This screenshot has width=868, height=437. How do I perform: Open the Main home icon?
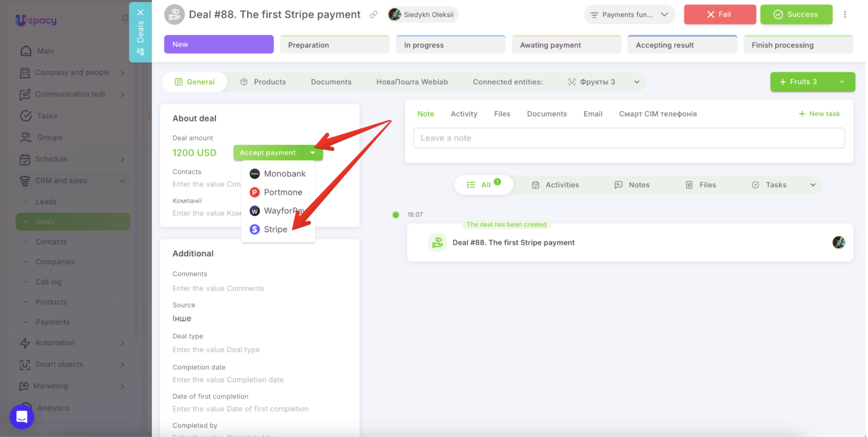(26, 51)
